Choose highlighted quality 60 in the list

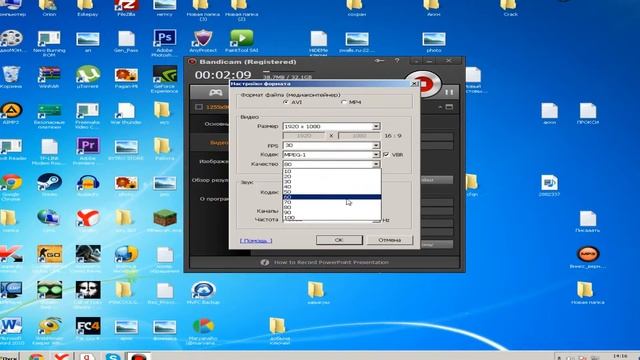[332, 197]
